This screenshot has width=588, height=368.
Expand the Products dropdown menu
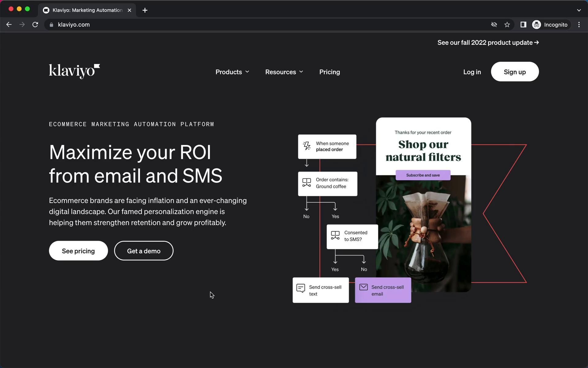[232, 72]
